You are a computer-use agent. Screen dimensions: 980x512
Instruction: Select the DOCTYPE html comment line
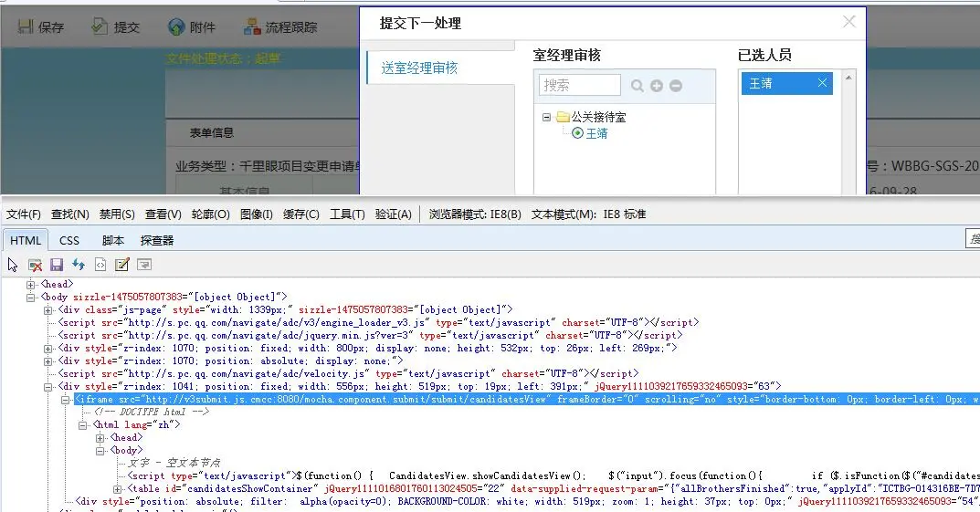(x=152, y=413)
